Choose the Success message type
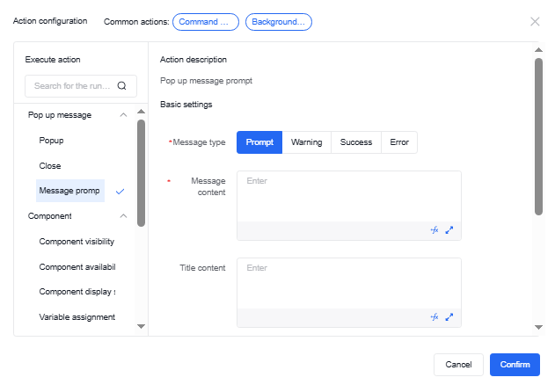This screenshot has height=392, width=555. pyautogui.click(x=356, y=142)
